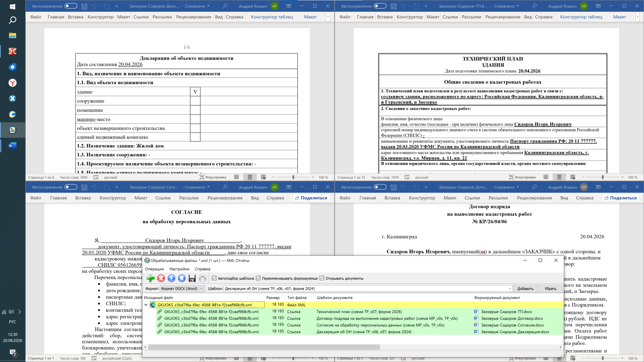Click Поделиться in Договор window
Screen dimensions: 644x362
[621, 198]
